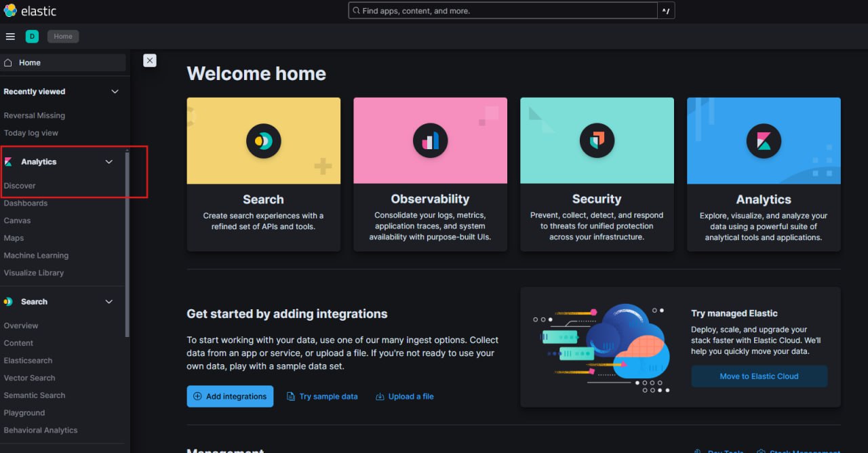
Task: Go to Playground in the sidebar
Action: tap(24, 413)
